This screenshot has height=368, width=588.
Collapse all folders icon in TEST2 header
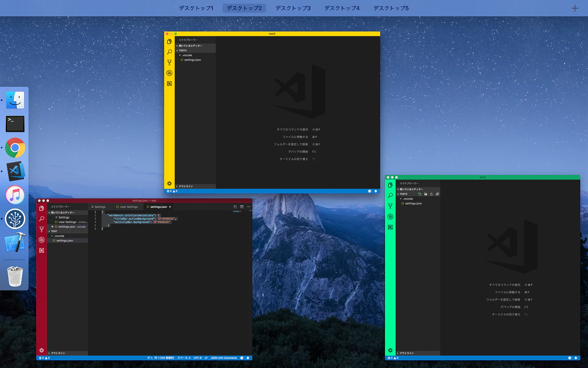tap(437, 194)
